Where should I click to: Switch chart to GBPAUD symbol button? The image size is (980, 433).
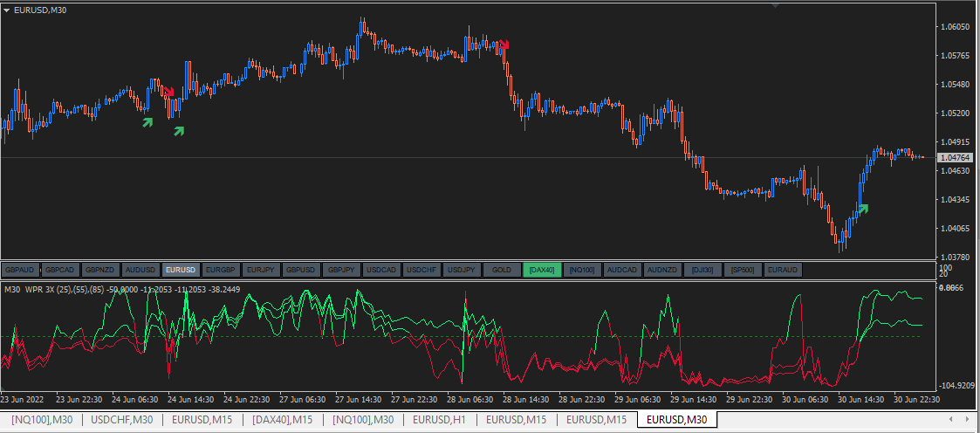point(20,270)
